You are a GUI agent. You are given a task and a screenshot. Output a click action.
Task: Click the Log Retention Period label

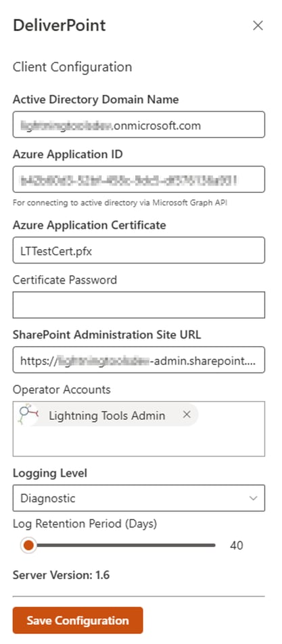click(x=85, y=524)
